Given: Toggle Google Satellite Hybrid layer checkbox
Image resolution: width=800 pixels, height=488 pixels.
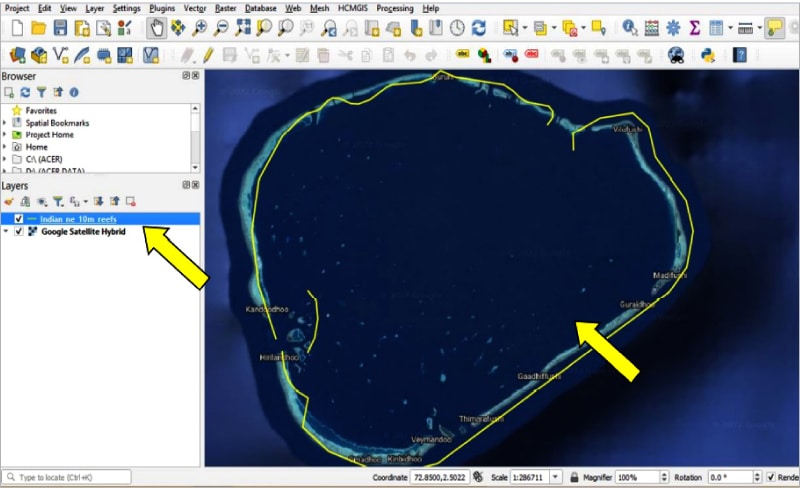Looking at the screenshot, I should (x=19, y=231).
